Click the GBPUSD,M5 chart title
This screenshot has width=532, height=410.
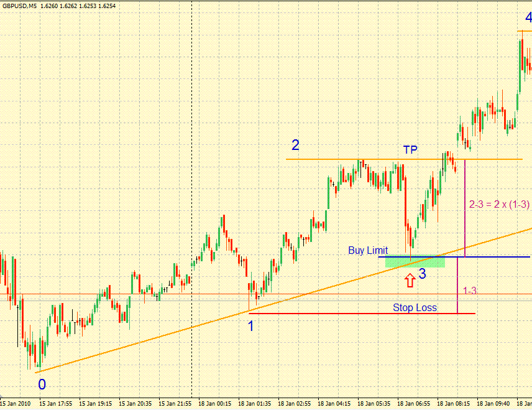tap(22, 6)
